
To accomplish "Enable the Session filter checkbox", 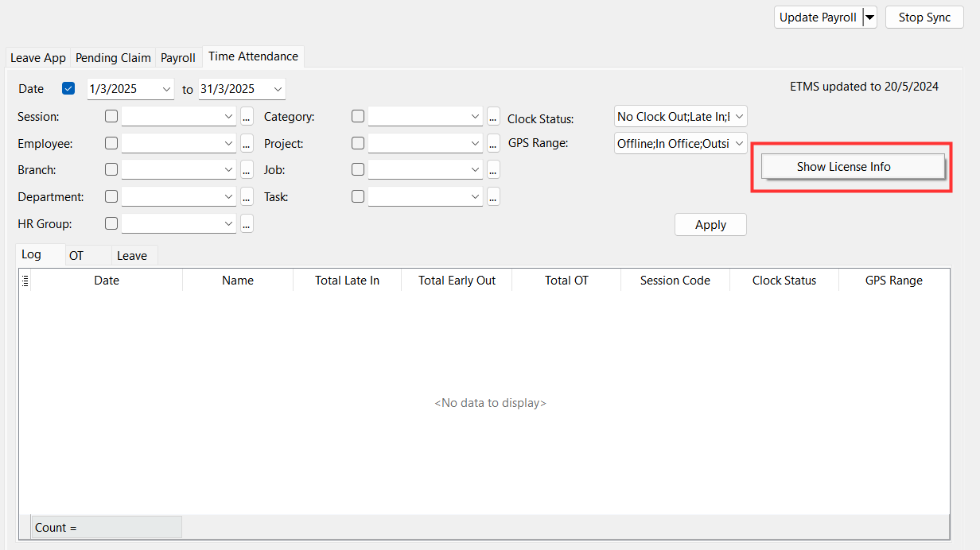I will coord(111,117).
